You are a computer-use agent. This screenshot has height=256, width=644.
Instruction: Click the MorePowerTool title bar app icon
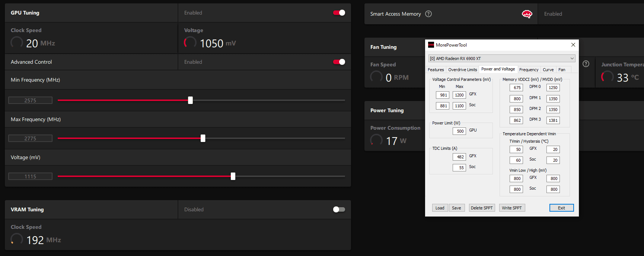[431, 45]
